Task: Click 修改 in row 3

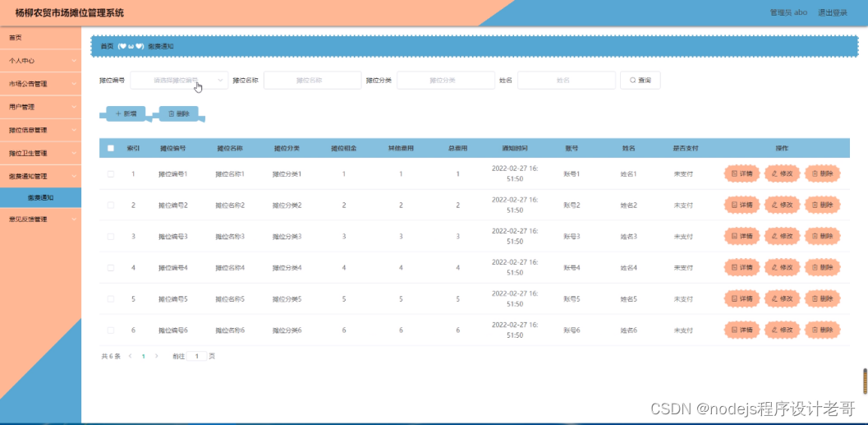Action: click(x=783, y=236)
